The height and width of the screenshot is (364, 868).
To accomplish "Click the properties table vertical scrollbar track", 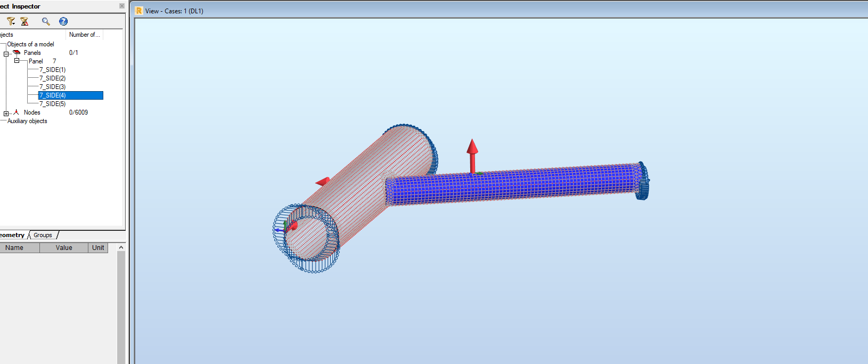I will tap(121, 308).
